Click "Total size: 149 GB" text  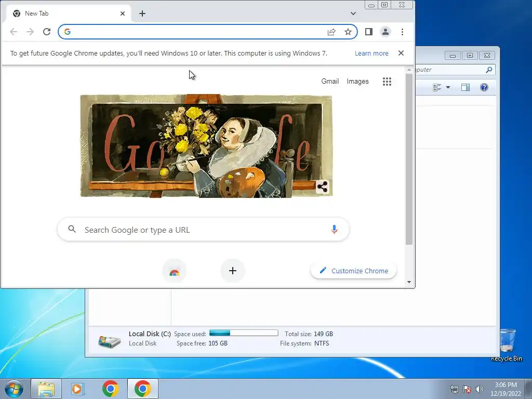pos(309,334)
